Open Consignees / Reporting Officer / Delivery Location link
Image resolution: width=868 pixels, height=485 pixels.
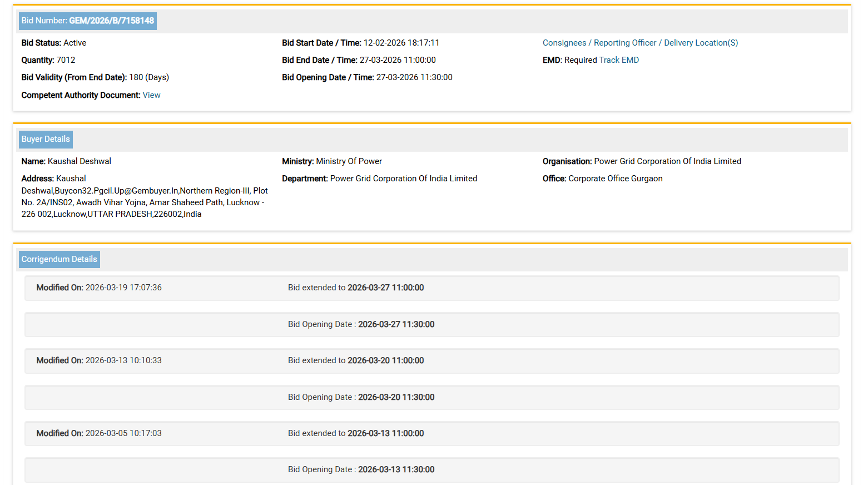(x=640, y=43)
